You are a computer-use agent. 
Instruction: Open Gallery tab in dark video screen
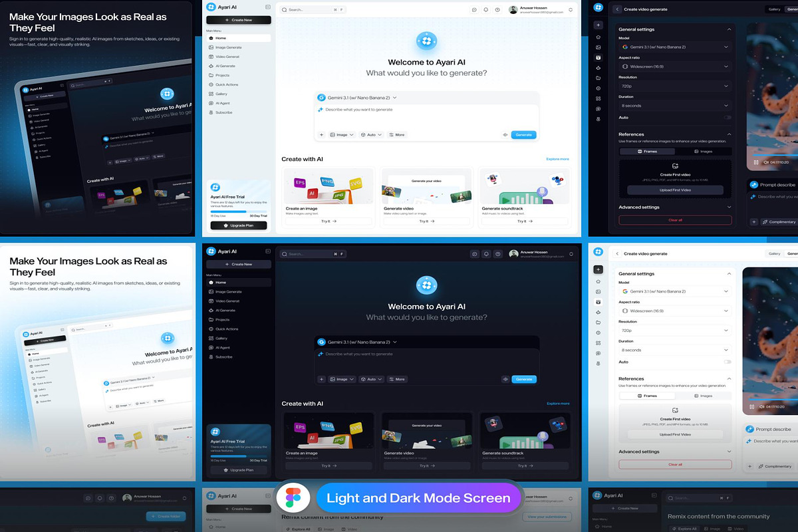click(x=774, y=9)
